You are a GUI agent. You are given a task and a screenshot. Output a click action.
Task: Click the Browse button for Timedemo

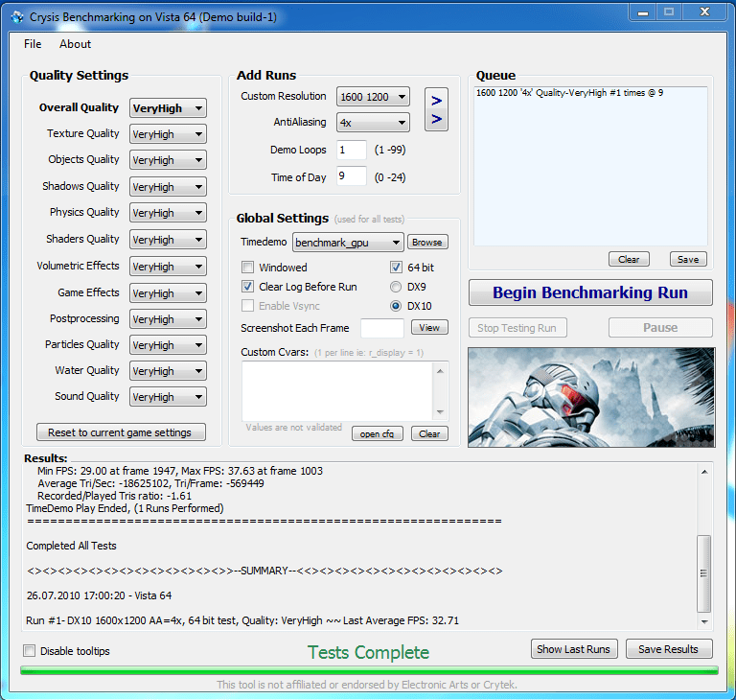click(427, 243)
